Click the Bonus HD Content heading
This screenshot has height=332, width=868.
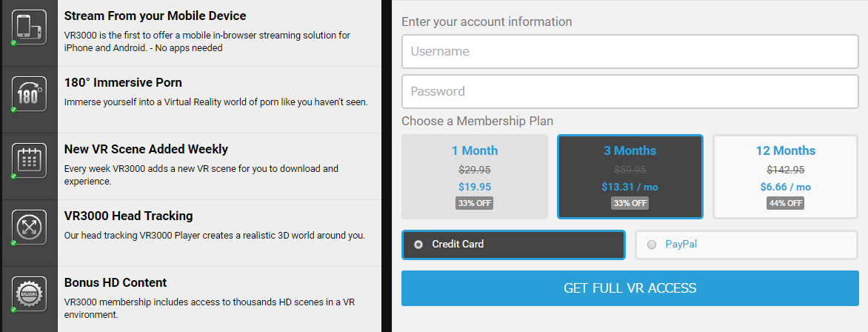tap(115, 282)
